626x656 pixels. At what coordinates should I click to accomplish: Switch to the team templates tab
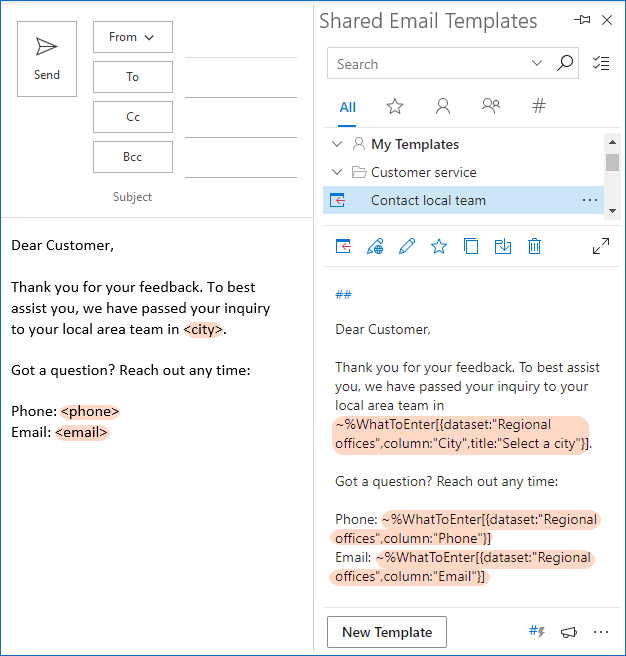(x=491, y=106)
